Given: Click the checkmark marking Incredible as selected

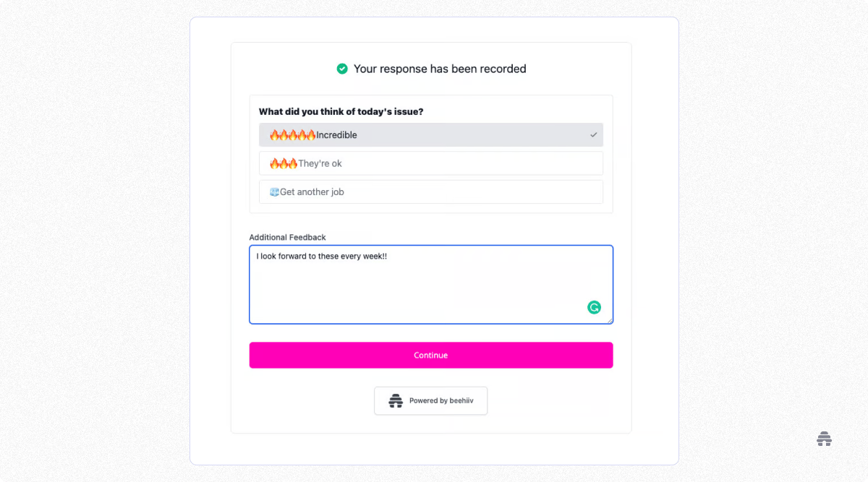Looking at the screenshot, I should (593, 134).
